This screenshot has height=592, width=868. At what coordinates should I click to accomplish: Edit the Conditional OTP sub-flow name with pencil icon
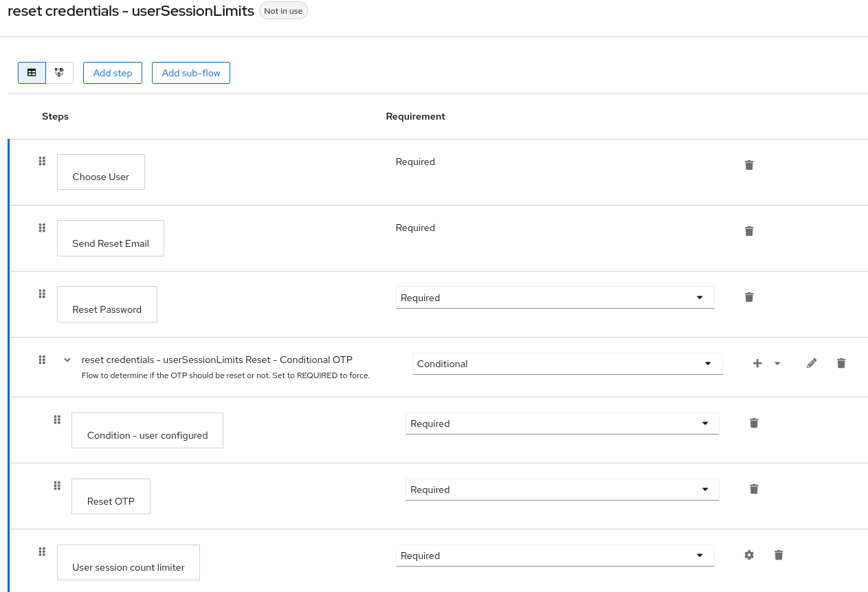click(x=812, y=362)
